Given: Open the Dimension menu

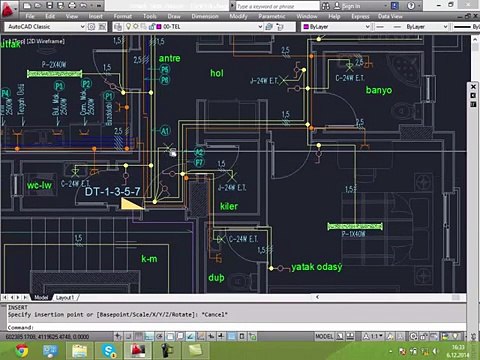Looking at the screenshot, I should pyautogui.click(x=205, y=16).
